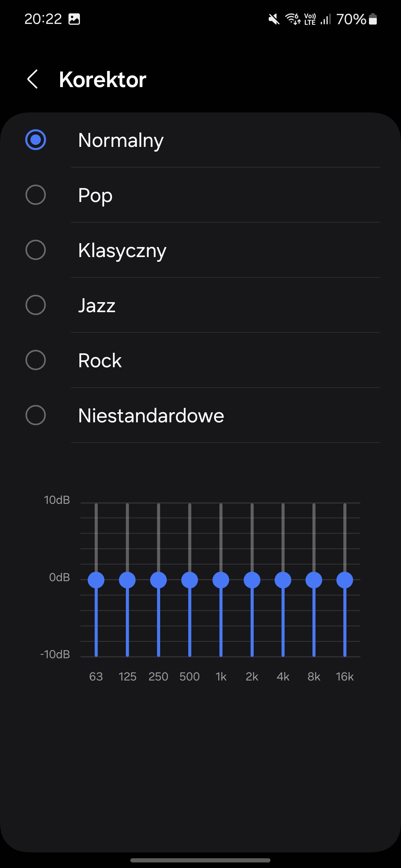Tap the mobile signal strength icon
This screenshot has width=401, height=868.
[326, 19]
